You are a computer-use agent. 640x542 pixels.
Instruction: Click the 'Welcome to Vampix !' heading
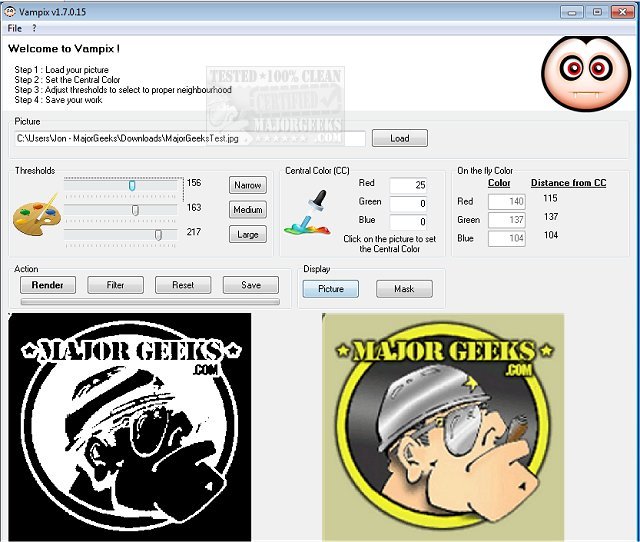click(x=64, y=49)
